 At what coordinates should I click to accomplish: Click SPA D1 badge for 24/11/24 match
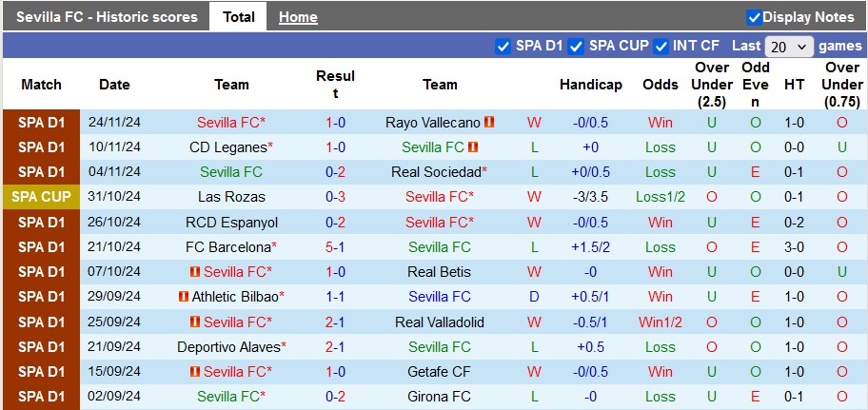point(41,123)
